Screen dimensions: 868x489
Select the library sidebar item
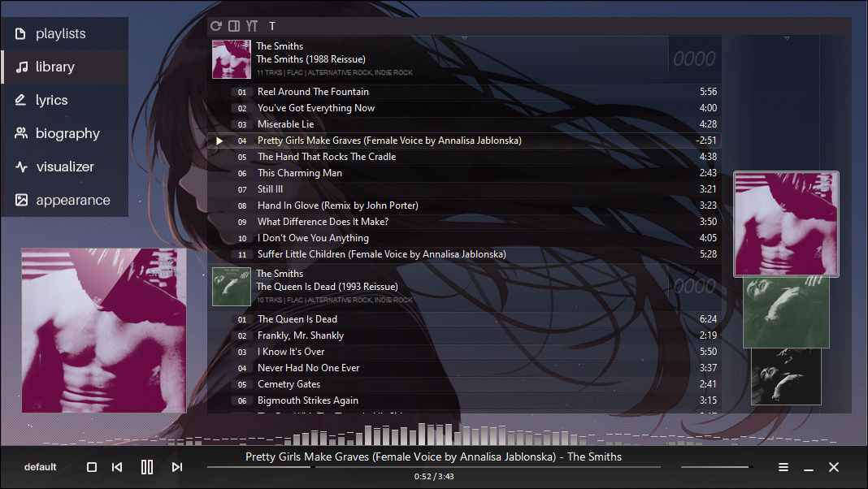click(65, 67)
